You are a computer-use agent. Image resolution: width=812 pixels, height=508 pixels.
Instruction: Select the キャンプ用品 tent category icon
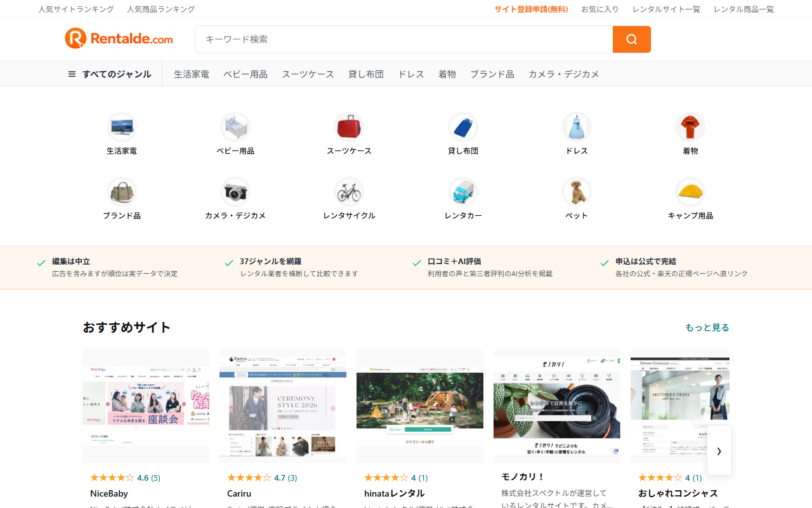[x=690, y=191]
